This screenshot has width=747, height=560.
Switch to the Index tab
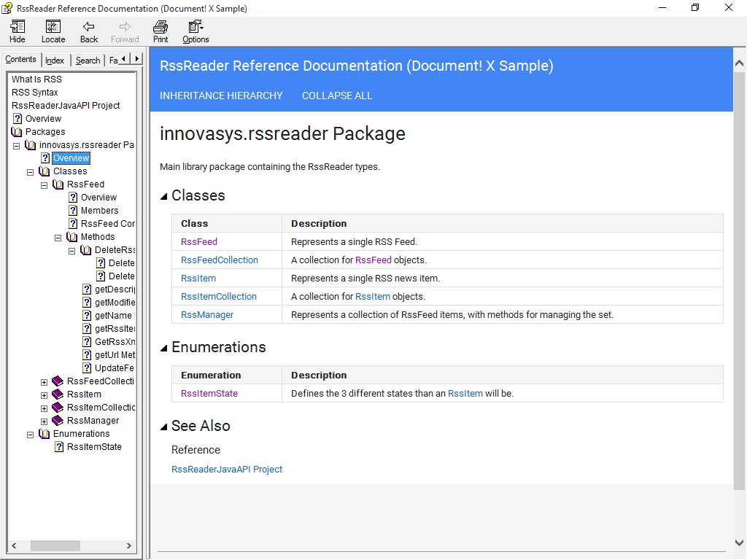pyautogui.click(x=55, y=61)
